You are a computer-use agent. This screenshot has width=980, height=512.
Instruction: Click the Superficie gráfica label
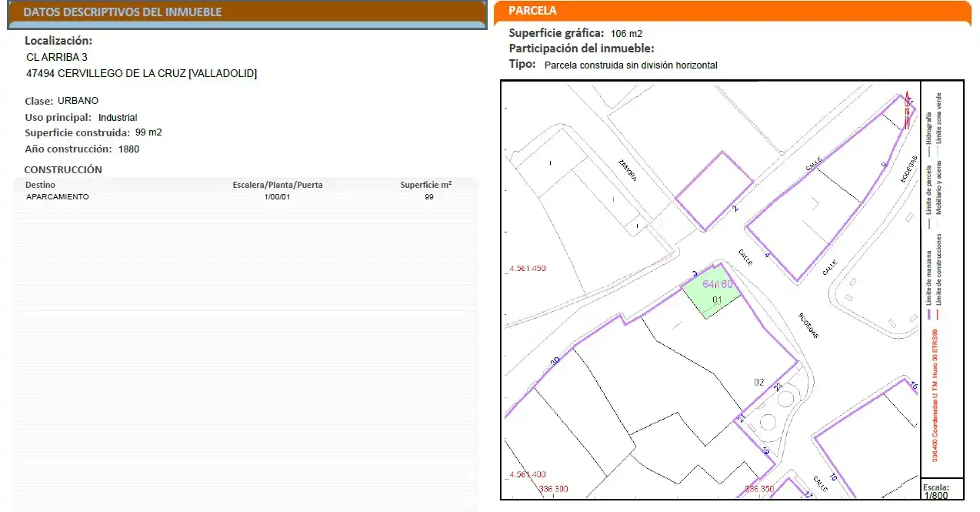pos(557,33)
